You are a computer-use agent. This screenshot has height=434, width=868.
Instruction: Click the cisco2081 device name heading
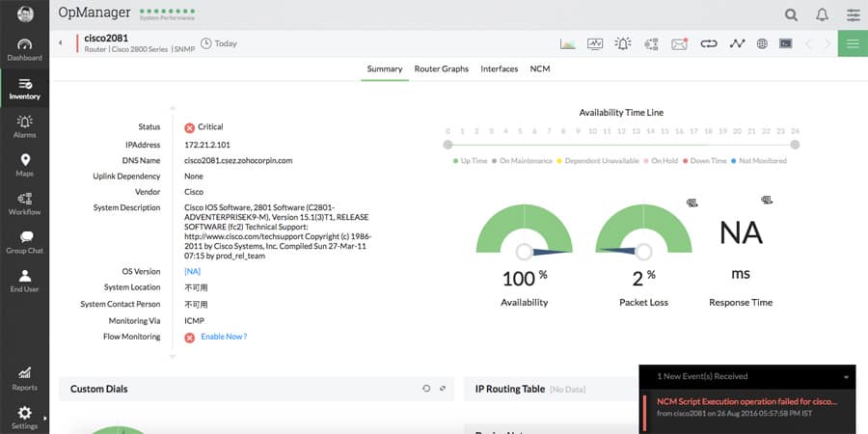pos(106,39)
